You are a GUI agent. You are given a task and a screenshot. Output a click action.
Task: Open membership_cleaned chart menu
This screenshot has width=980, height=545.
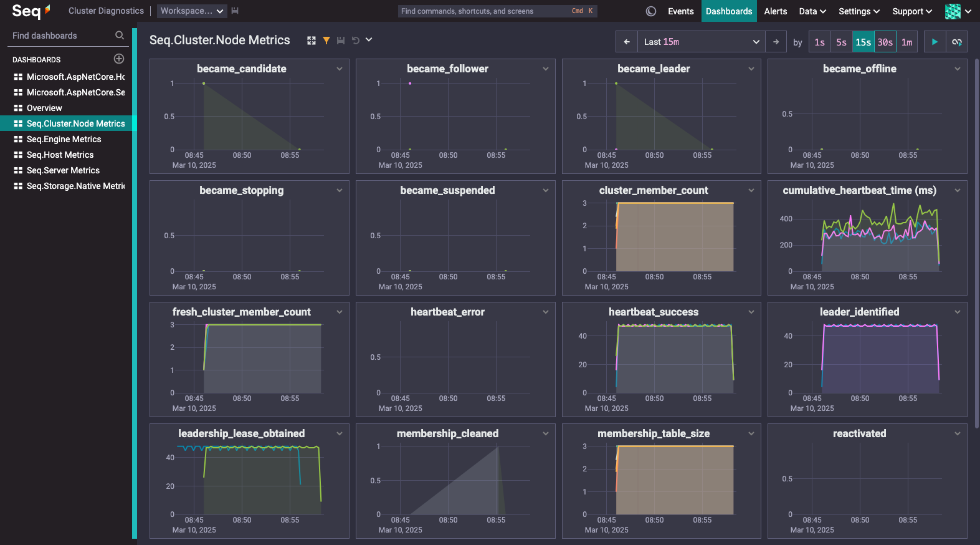tap(546, 433)
